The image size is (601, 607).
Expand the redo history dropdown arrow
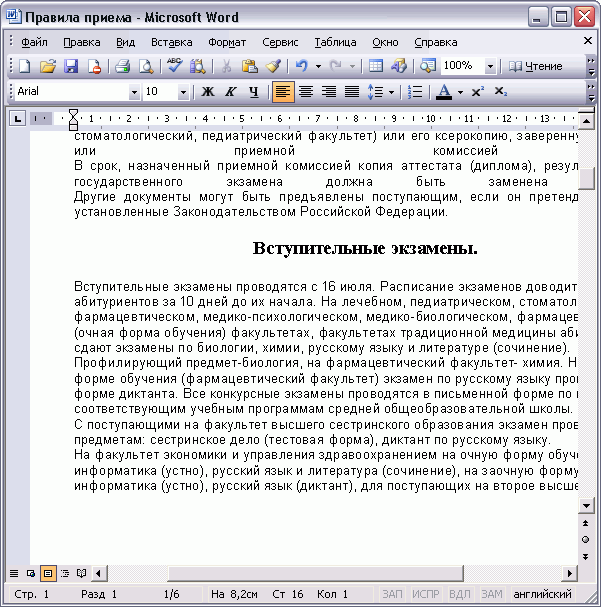[352, 67]
